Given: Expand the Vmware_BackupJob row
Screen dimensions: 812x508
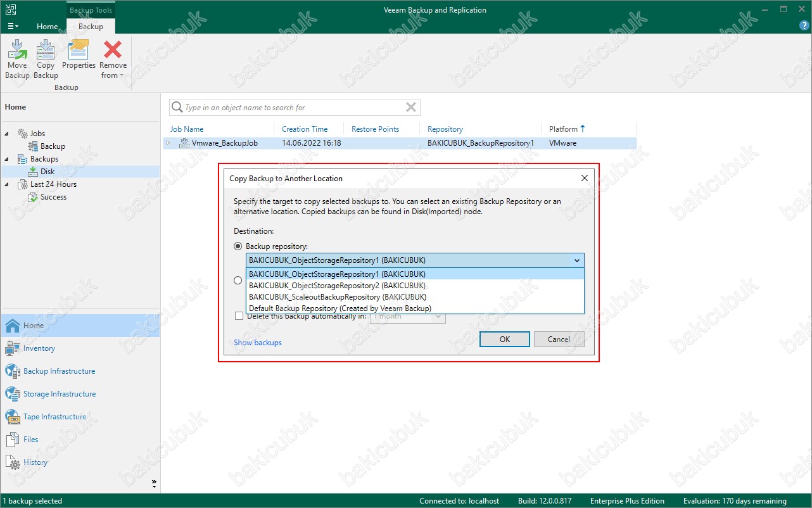Looking at the screenshot, I should click(168, 143).
